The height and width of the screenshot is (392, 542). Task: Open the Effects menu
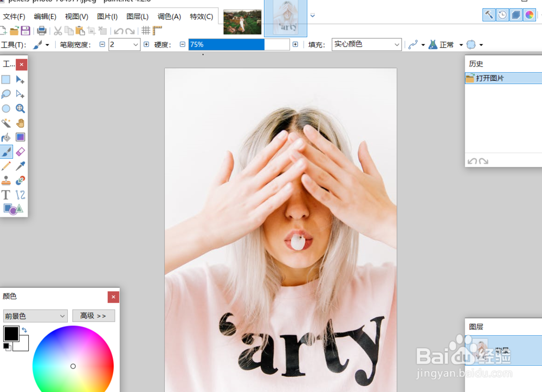coord(201,17)
